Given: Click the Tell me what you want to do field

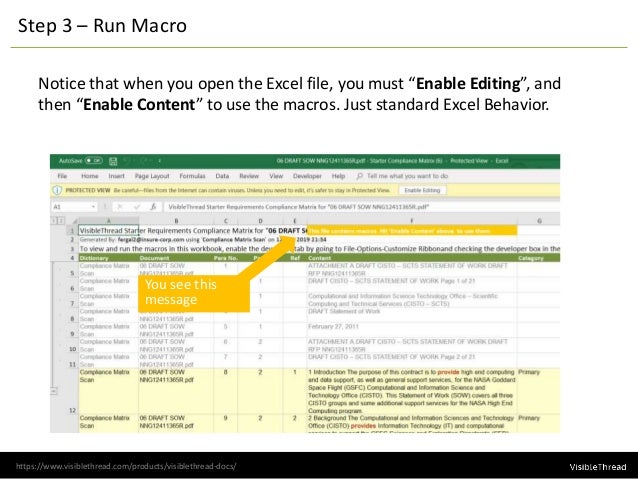Looking at the screenshot, I should 407,176.
